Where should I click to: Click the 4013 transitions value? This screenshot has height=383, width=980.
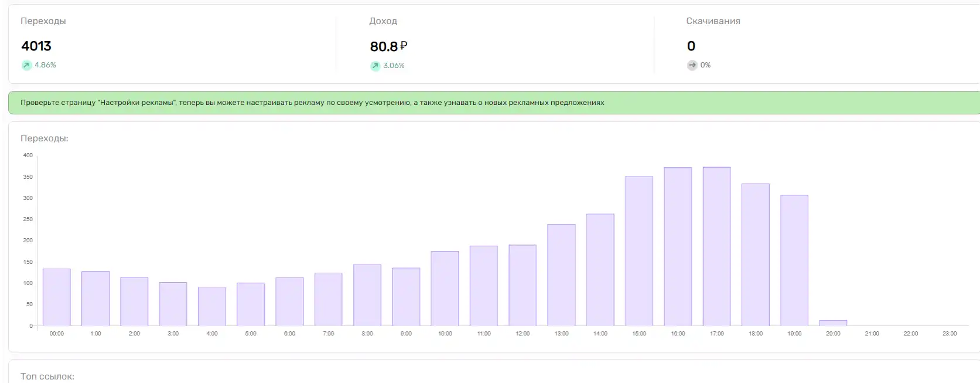pyautogui.click(x=36, y=46)
